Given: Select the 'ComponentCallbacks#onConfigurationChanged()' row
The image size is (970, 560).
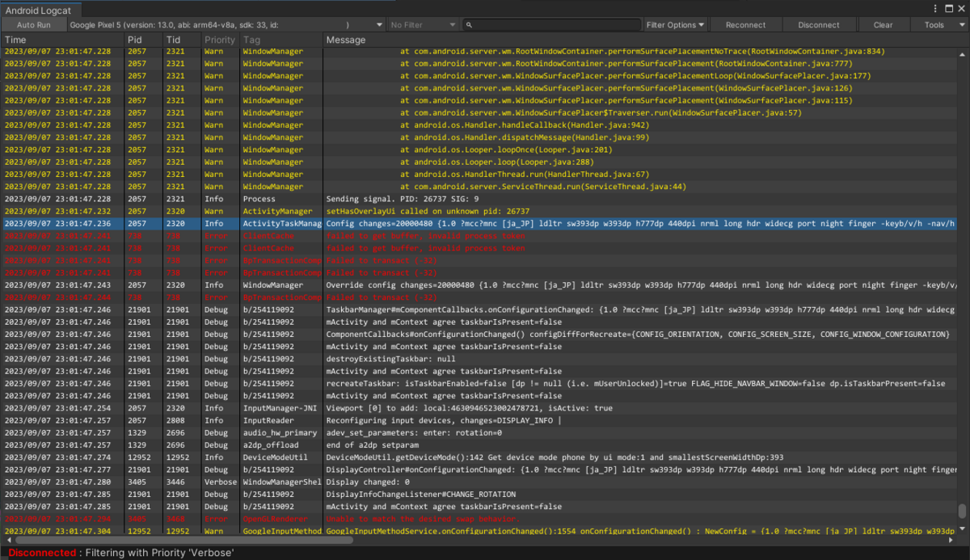Looking at the screenshot, I should click(x=479, y=335).
